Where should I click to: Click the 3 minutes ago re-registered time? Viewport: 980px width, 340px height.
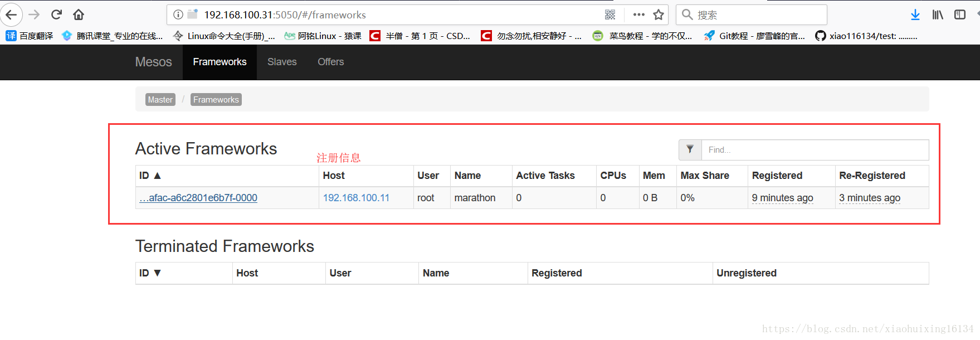point(870,198)
